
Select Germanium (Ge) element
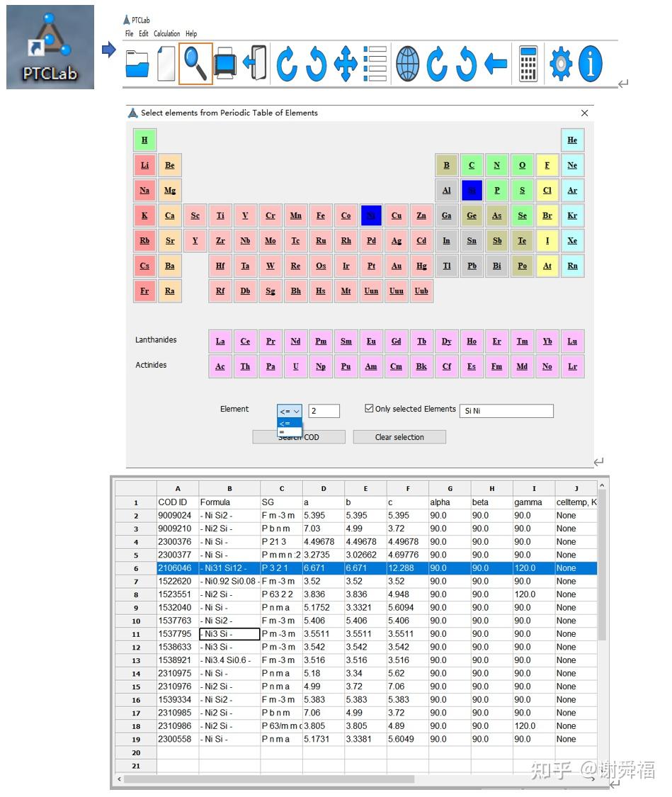point(472,215)
